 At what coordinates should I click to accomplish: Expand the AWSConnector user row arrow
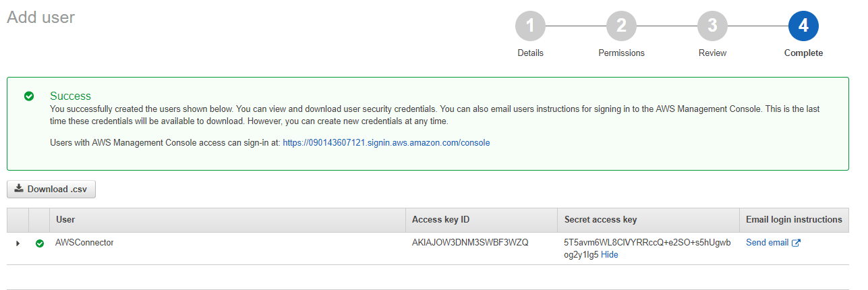click(x=18, y=243)
